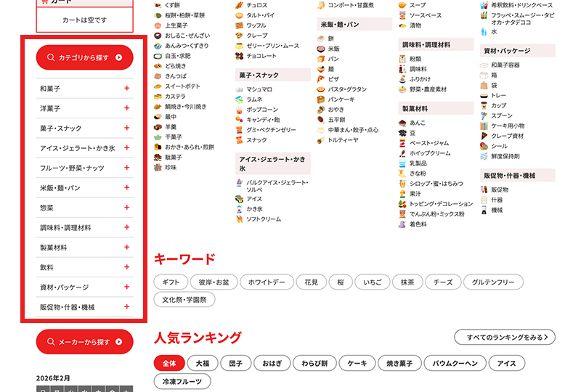This screenshot has height=392, width=581.
Task: Switch ranking to the バウムクーヘン tab
Action: [455, 364]
